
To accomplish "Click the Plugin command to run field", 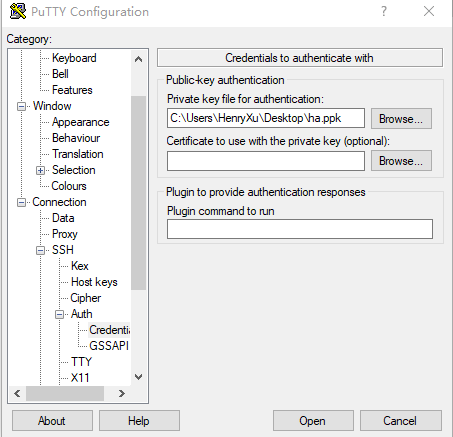I will (300, 229).
